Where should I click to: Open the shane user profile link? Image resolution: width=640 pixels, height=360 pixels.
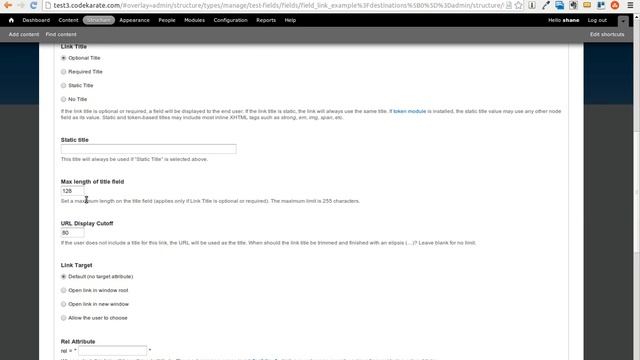pyautogui.click(x=571, y=20)
